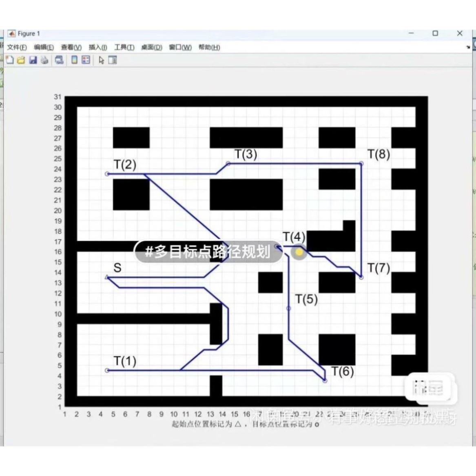Image resolution: width=476 pixels, height=476 pixels.
Task: Print the figure using the printer icon
Action: tap(44, 60)
